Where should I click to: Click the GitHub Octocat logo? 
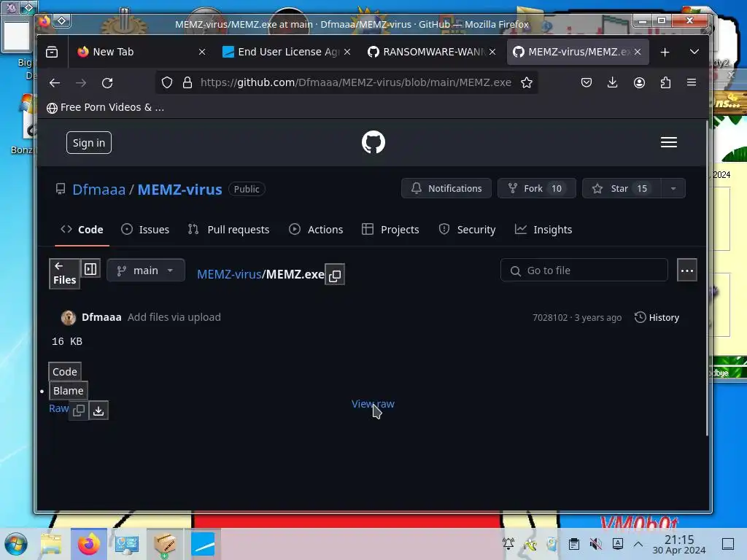373,142
